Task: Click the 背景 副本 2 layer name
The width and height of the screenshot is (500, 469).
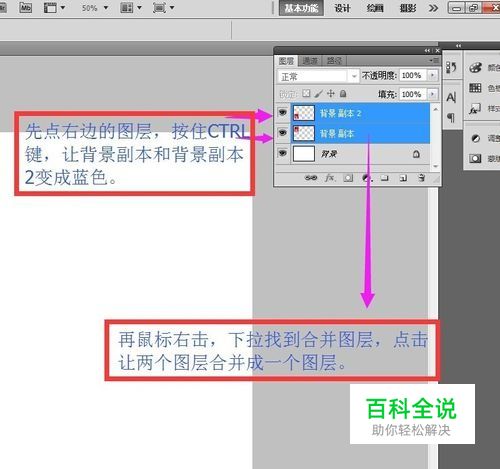Action: pyautogui.click(x=340, y=113)
